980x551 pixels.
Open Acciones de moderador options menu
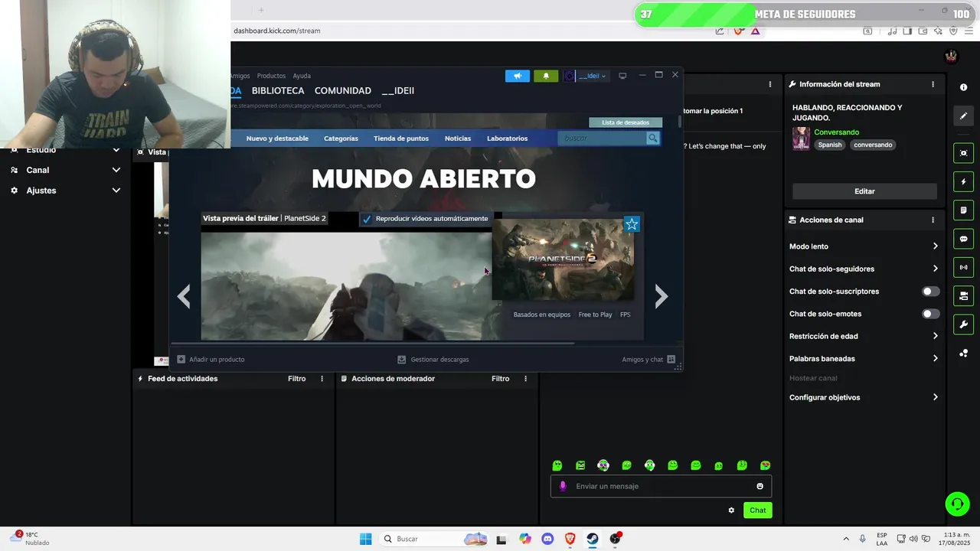click(525, 379)
